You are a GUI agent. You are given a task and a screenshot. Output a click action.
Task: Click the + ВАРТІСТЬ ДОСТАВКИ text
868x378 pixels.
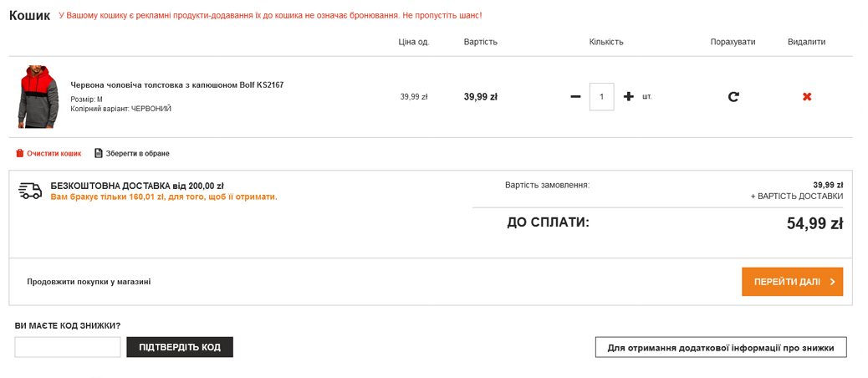tap(796, 197)
